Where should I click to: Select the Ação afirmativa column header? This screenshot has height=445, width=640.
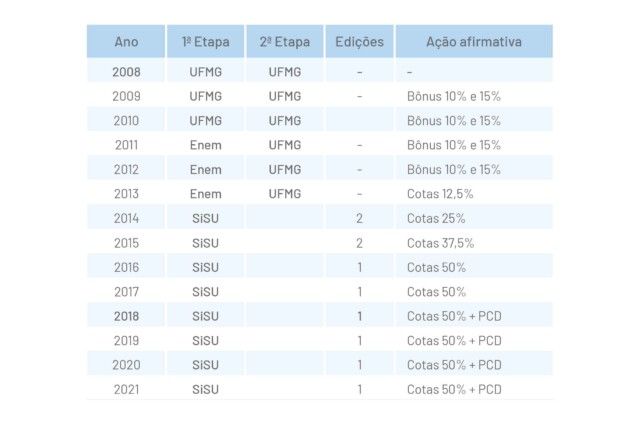coord(472,42)
